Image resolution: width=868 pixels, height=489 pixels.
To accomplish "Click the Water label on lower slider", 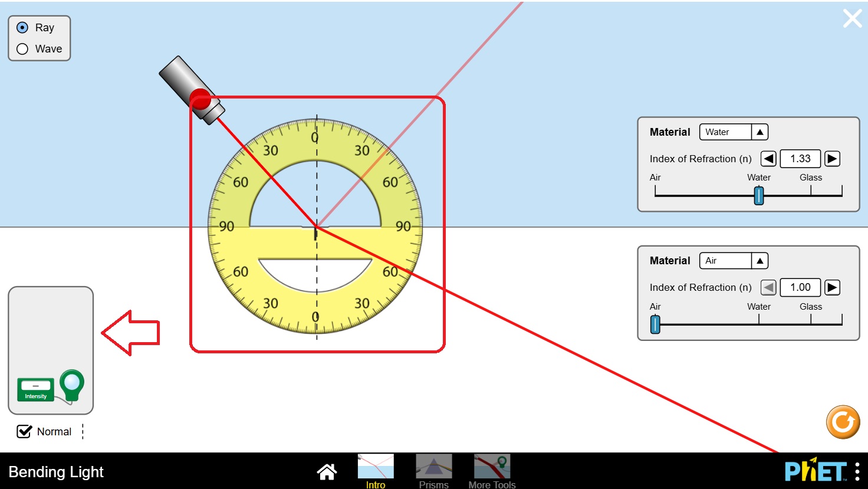I will 759,307.
